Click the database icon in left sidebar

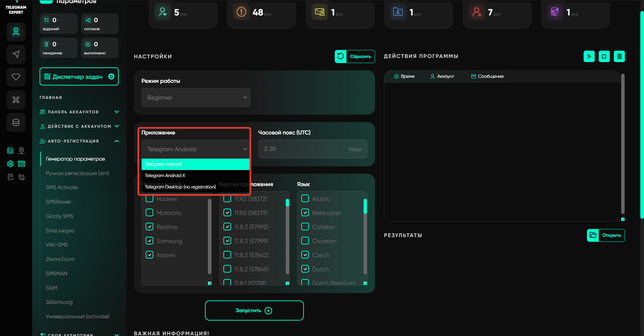click(16, 122)
